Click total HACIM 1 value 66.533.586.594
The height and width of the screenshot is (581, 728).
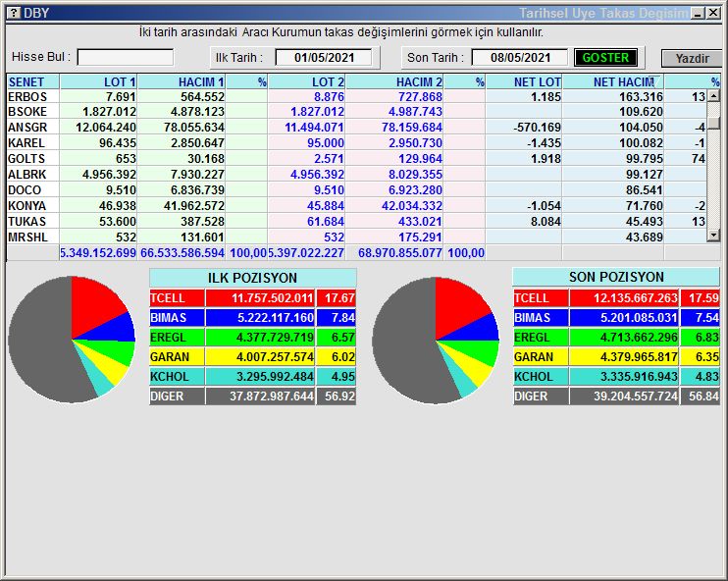point(182,253)
